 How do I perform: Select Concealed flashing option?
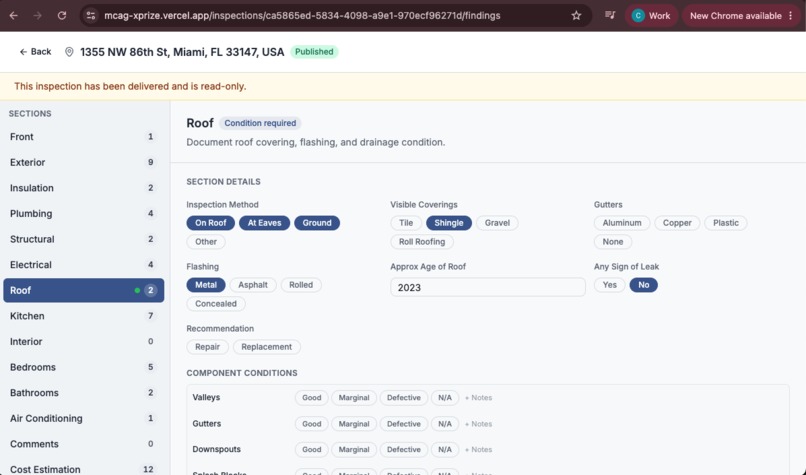[x=216, y=304]
